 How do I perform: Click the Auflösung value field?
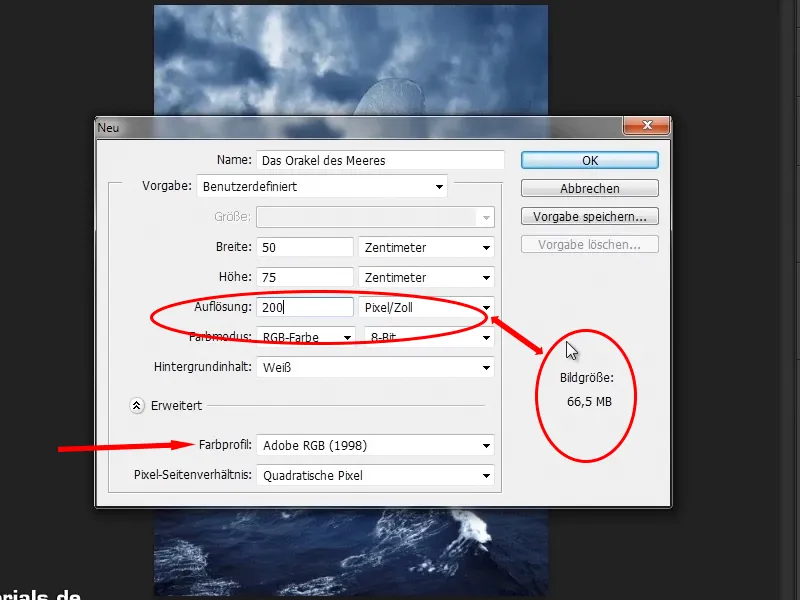(x=305, y=307)
